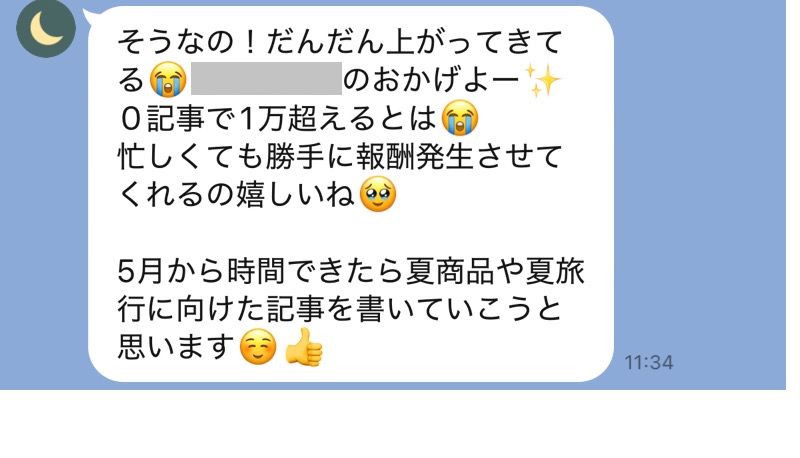Screen dimensions: 800x458
Task: Click the sparkles emoji after のおかげよー
Action: (x=543, y=80)
